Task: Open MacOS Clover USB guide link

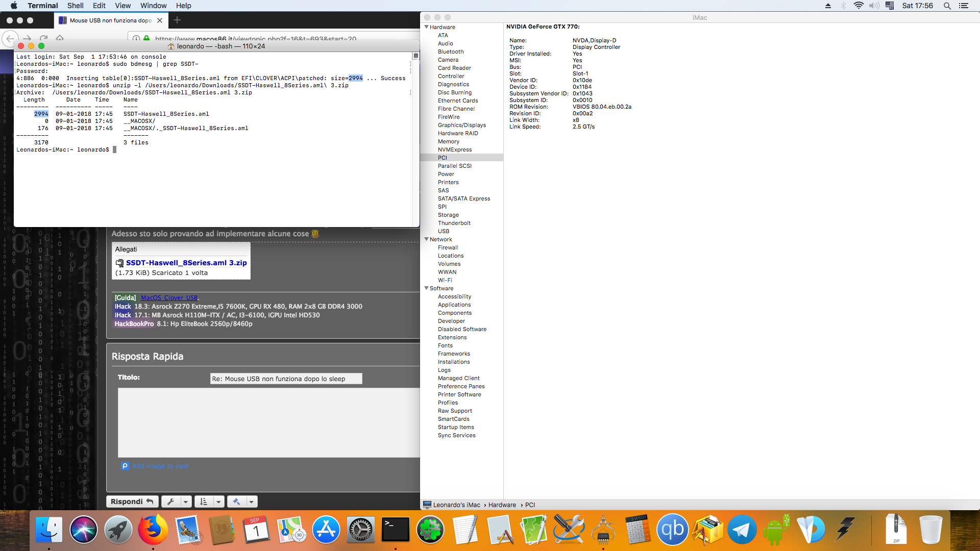Action: click(169, 298)
